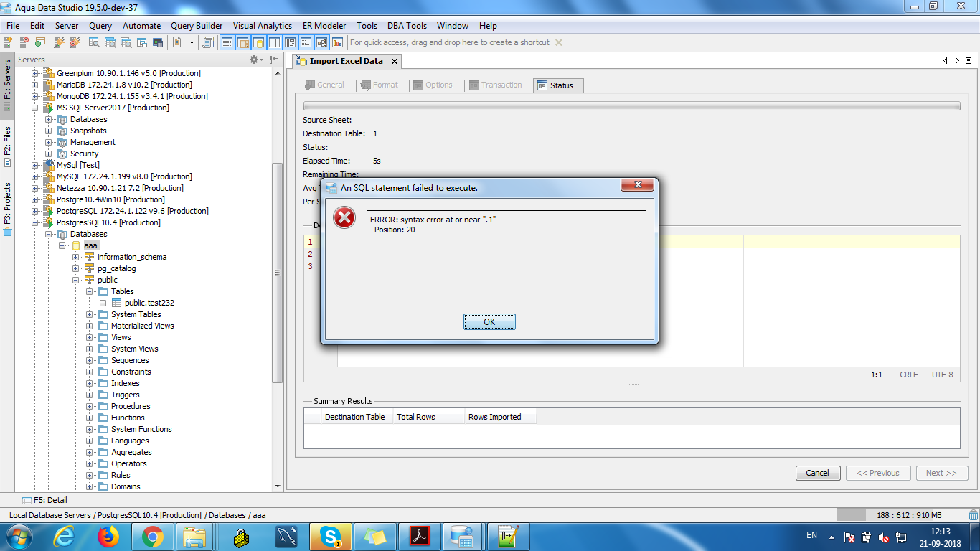
Task: Click the Aqua Data Studio taskbar icon
Action: pyautogui.click(x=463, y=536)
